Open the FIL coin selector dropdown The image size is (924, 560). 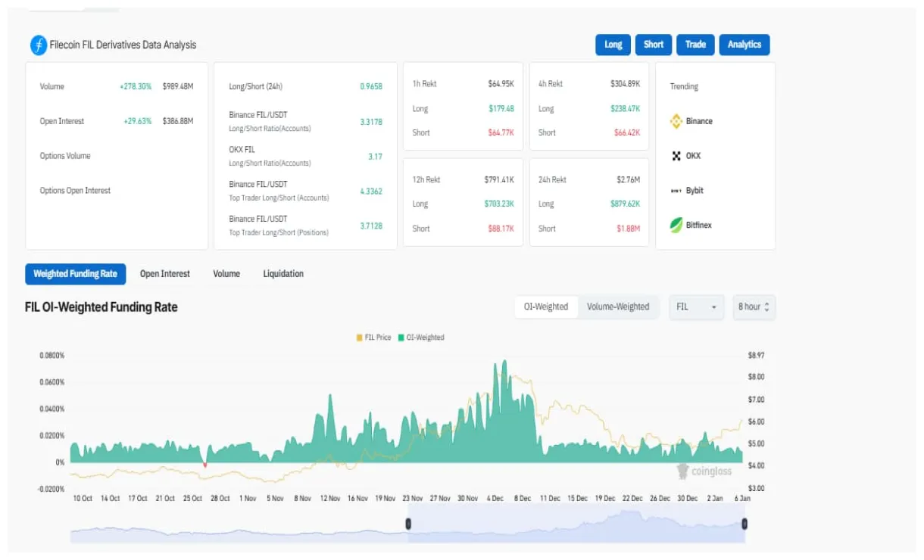[x=695, y=306]
